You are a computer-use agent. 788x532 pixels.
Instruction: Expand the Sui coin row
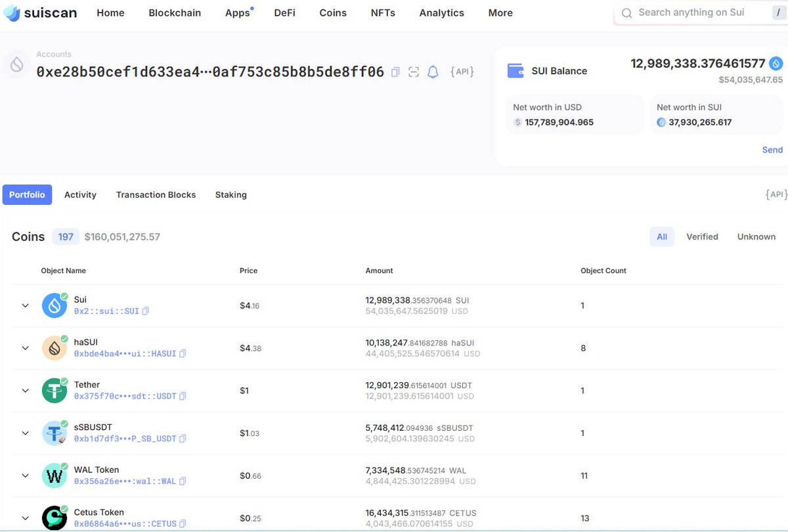click(x=26, y=305)
